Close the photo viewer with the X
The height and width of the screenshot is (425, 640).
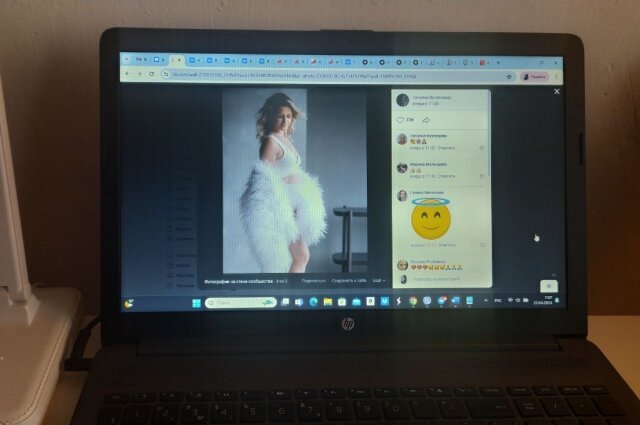(x=557, y=91)
